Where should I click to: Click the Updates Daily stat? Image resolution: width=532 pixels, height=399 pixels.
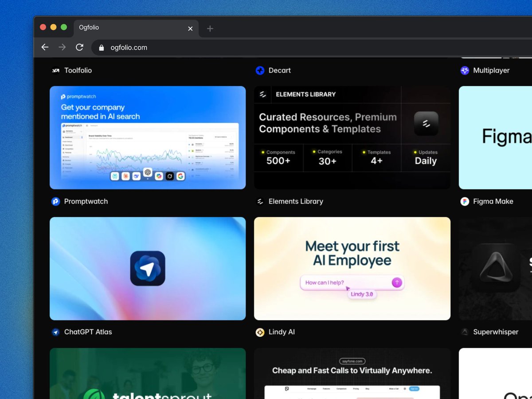(x=426, y=157)
